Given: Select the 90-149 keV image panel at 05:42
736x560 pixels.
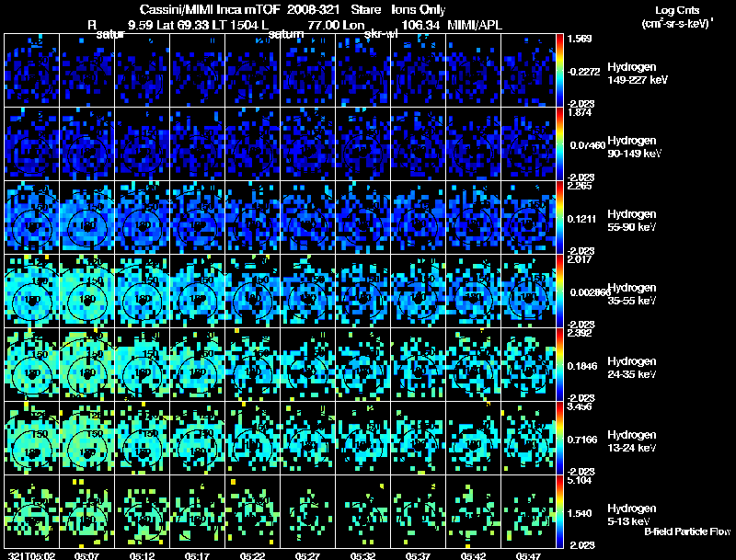Looking at the screenshot, I should [474, 144].
